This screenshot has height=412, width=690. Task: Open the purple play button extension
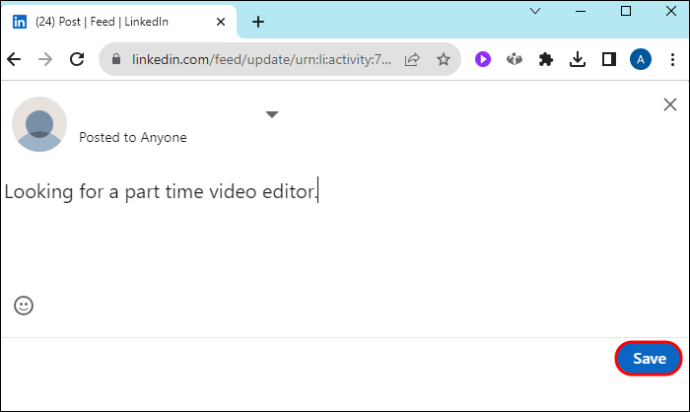(483, 59)
